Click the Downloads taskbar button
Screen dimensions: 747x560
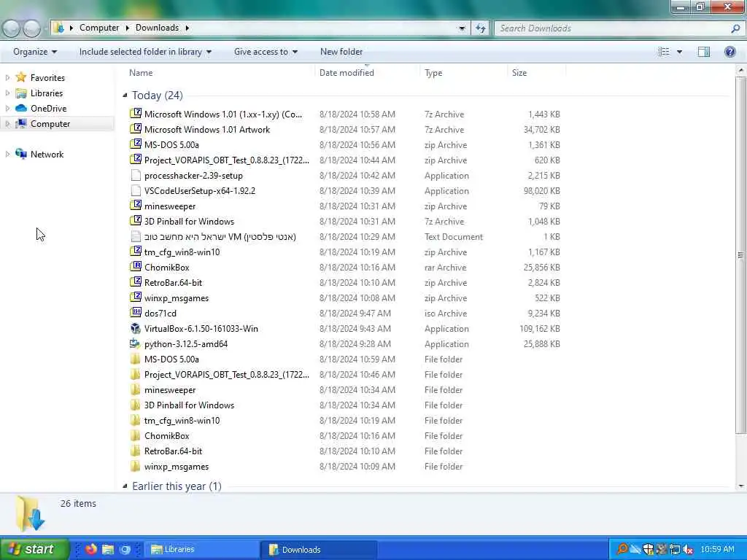click(320, 549)
